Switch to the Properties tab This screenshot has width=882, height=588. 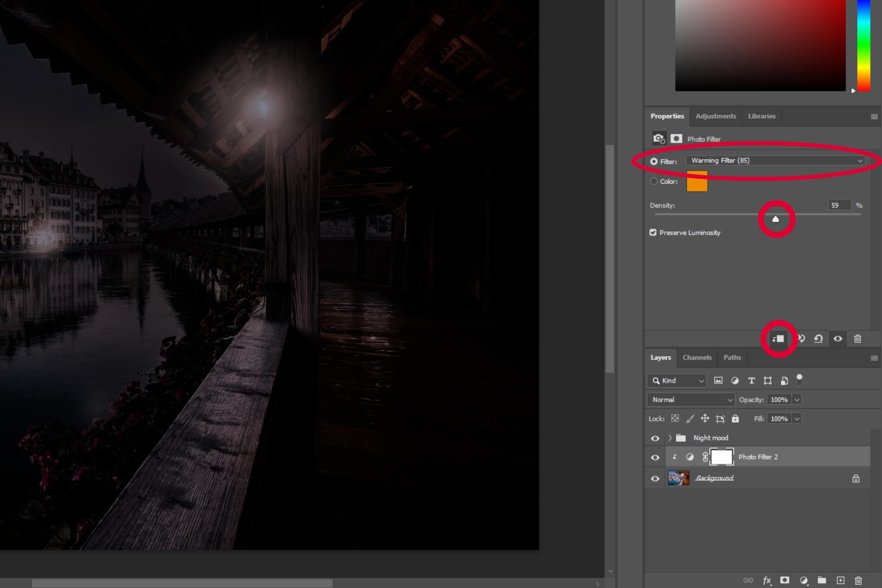pos(667,116)
